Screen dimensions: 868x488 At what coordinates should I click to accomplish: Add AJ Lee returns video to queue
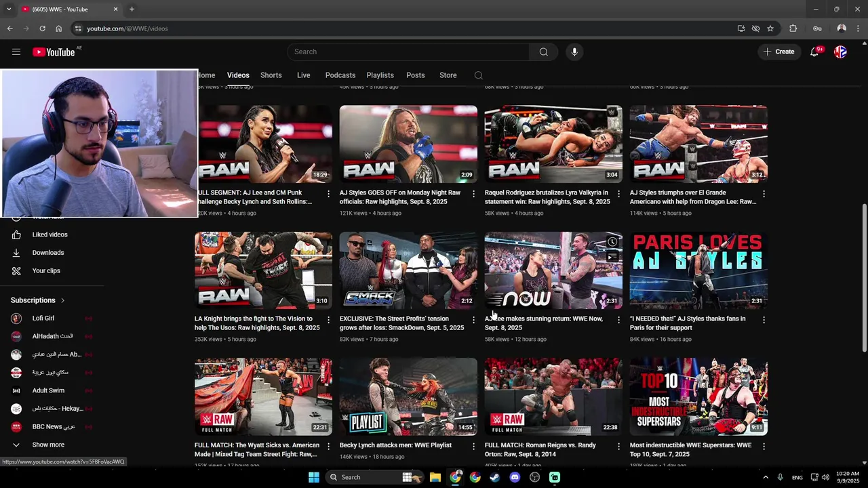[x=612, y=257]
